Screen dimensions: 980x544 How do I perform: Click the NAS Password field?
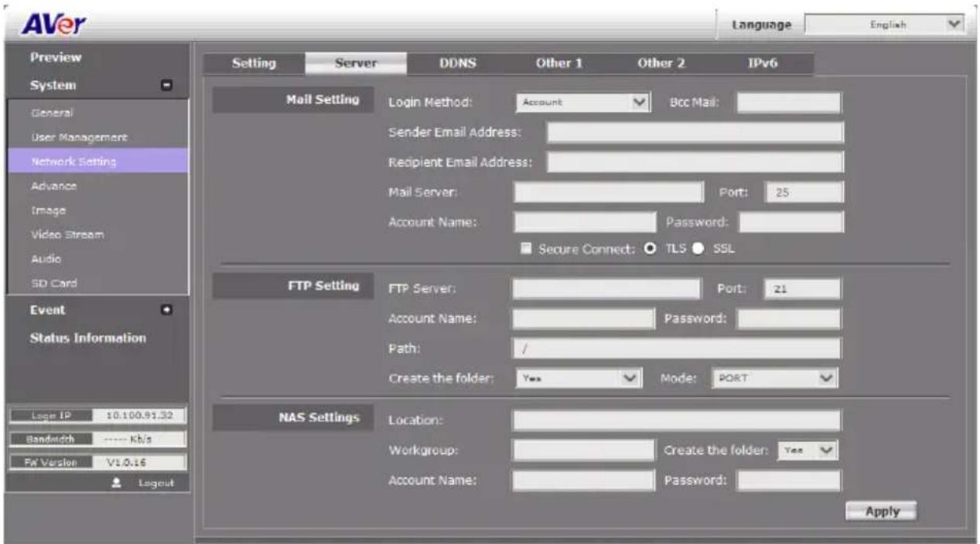788,481
